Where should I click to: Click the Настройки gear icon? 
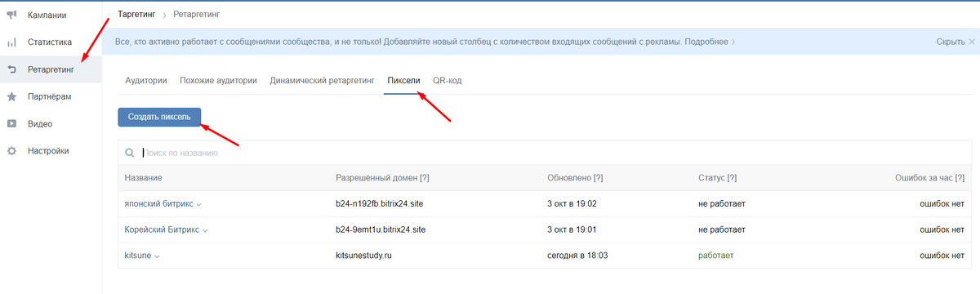[x=12, y=151]
